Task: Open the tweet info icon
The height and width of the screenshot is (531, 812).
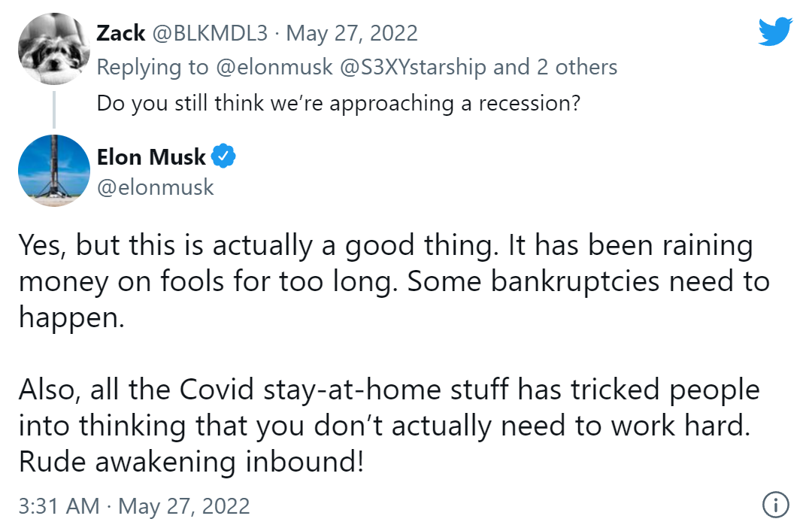Action: (775, 505)
